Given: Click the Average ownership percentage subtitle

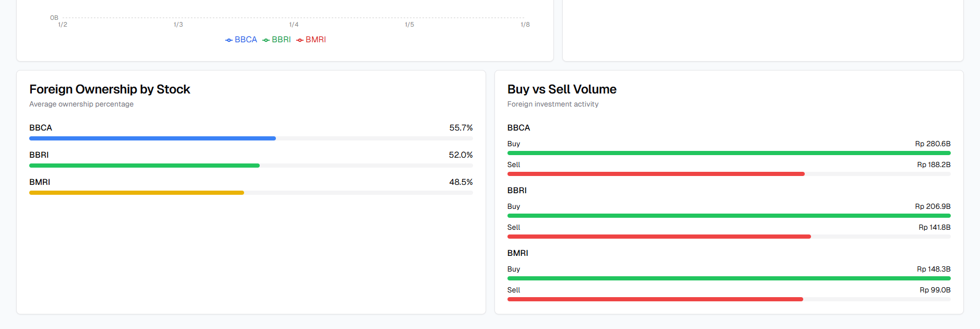Looking at the screenshot, I should pyautogui.click(x=81, y=104).
